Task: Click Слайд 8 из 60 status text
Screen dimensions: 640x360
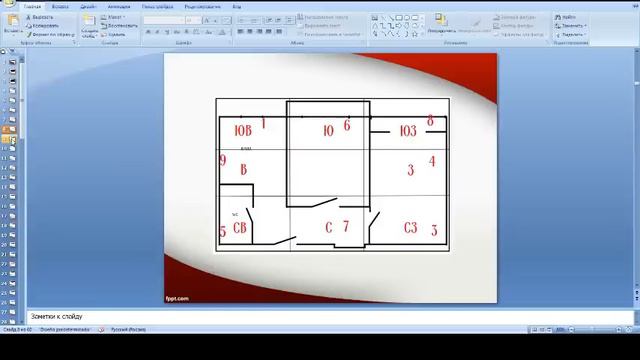Action: tap(17, 329)
